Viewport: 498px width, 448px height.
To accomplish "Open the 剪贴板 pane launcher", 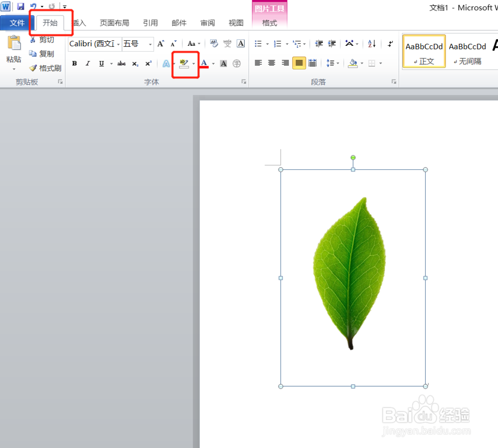I will [60, 82].
